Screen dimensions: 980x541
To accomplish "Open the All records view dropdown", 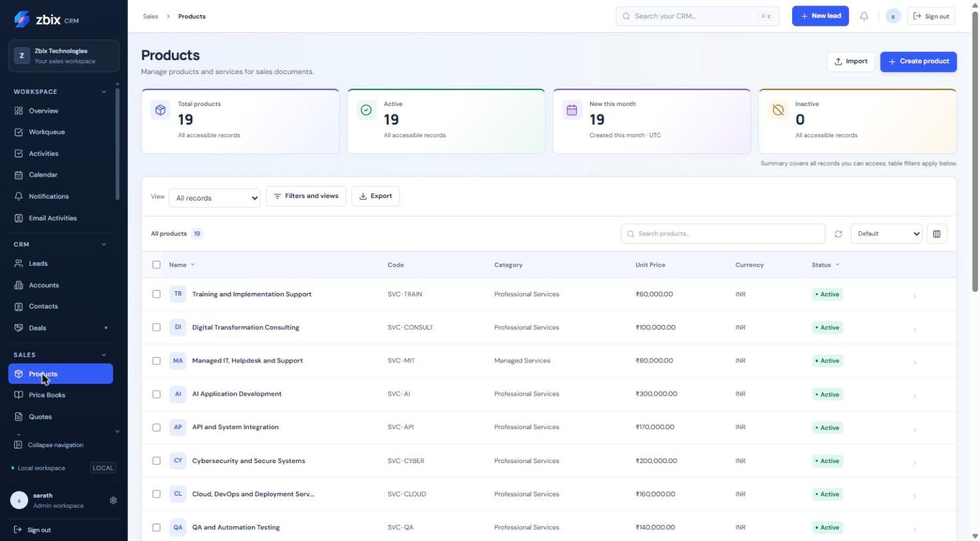I will 215,198.
